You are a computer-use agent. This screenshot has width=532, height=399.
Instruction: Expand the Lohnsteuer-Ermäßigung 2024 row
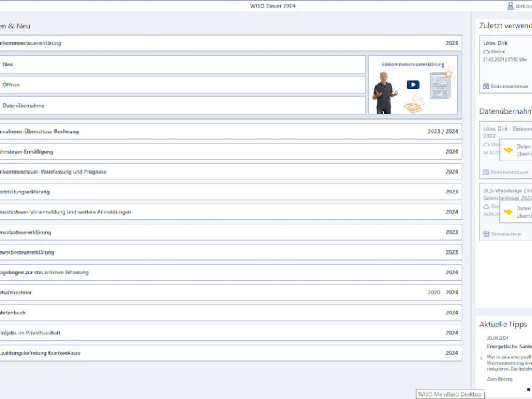(231, 151)
